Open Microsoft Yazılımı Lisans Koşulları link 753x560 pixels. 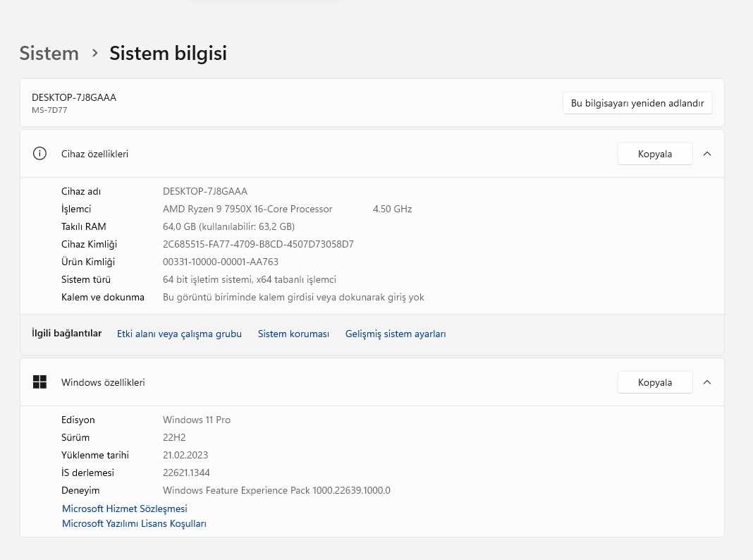[134, 523]
